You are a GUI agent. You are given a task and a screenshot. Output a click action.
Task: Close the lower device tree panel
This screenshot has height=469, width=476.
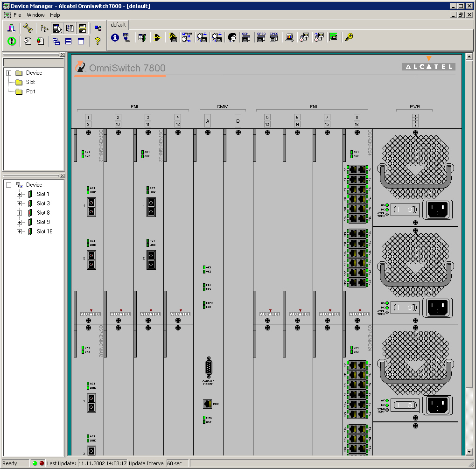tap(62, 176)
